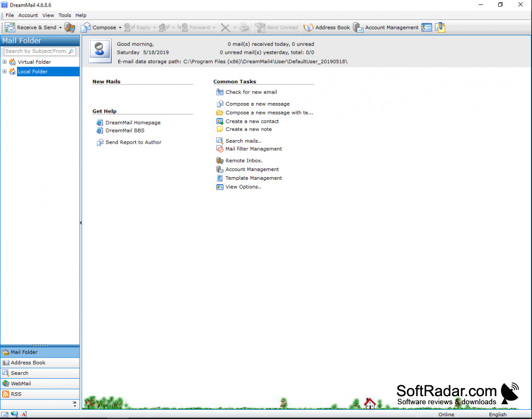Viewport: 532px width, 419px height.
Task: Click Compose a new message with template
Action: click(x=269, y=113)
